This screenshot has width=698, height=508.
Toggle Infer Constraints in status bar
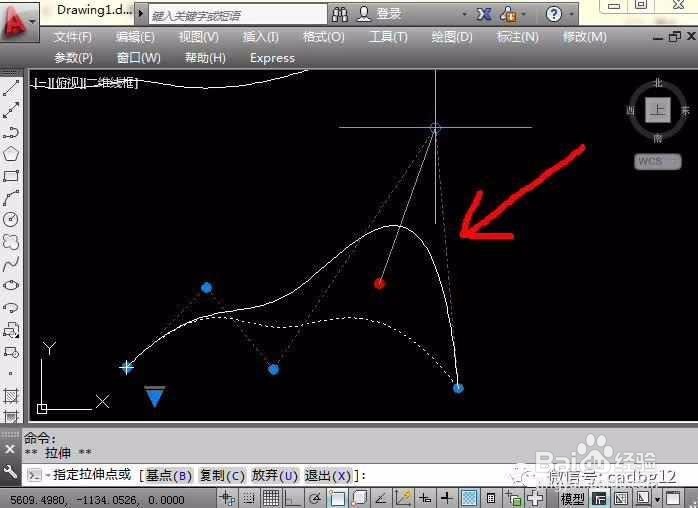[227, 499]
